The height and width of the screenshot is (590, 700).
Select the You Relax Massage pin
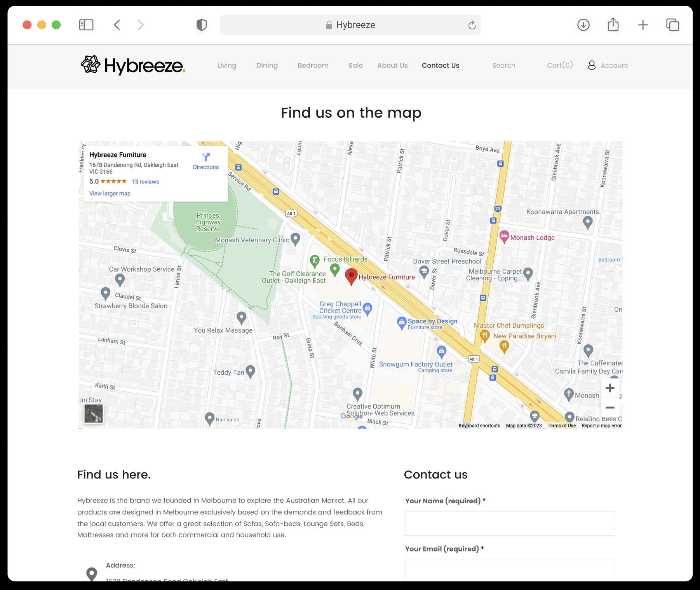[x=242, y=318]
